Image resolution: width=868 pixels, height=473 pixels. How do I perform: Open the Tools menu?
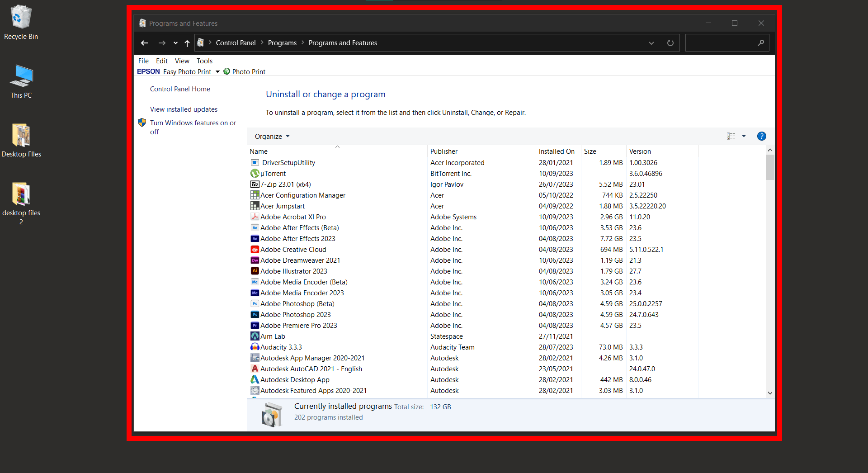(204, 61)
